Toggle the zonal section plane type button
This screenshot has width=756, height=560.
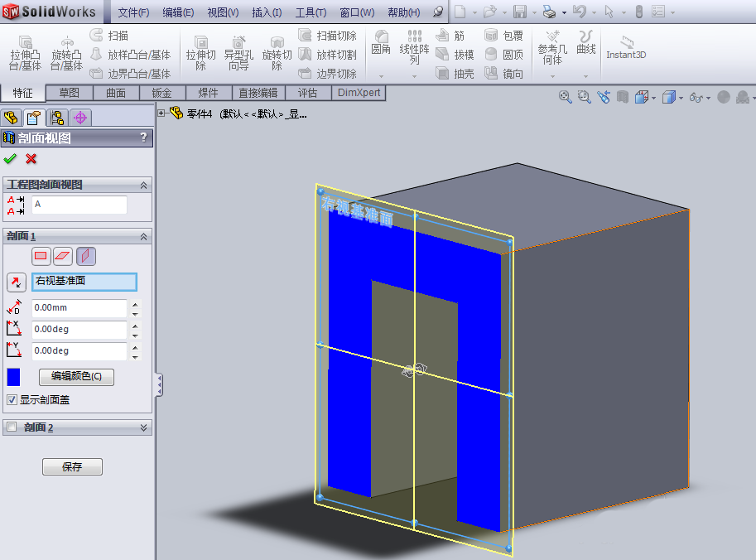point(62,255)
